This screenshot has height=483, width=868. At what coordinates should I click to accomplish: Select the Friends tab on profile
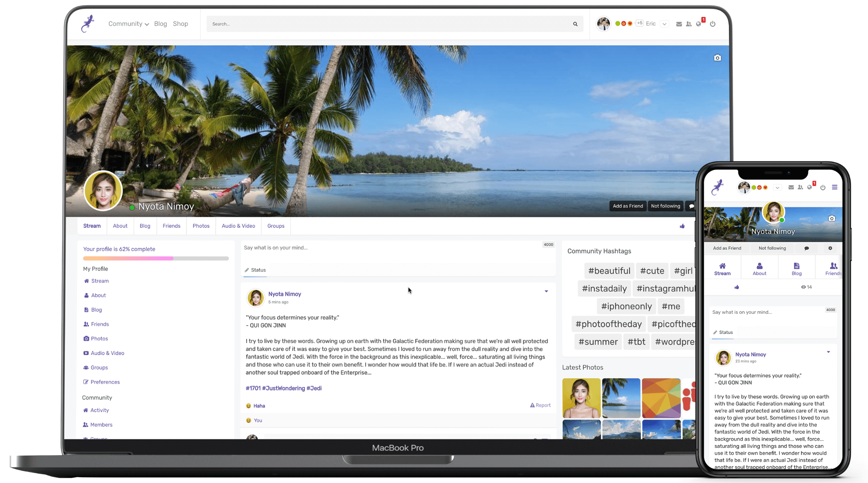click(x=171, y=225)
